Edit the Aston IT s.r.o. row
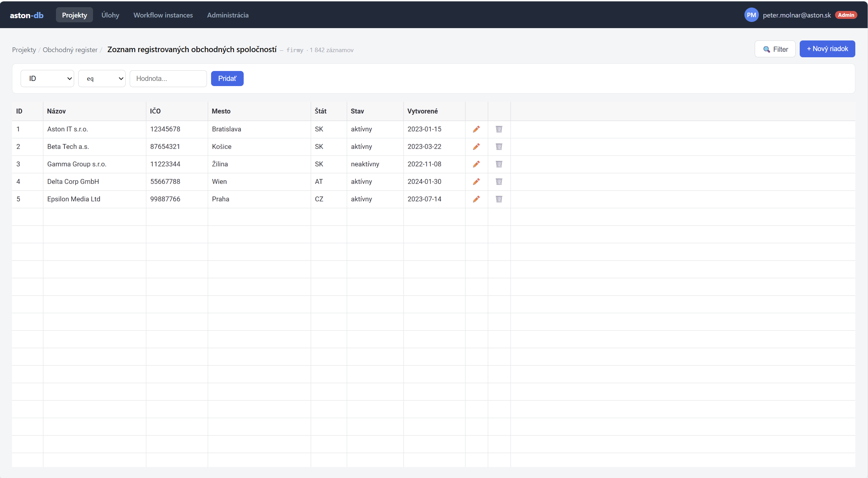Image resolution: width=868 pixels, height=478 pixels. (x=476, y=129)
